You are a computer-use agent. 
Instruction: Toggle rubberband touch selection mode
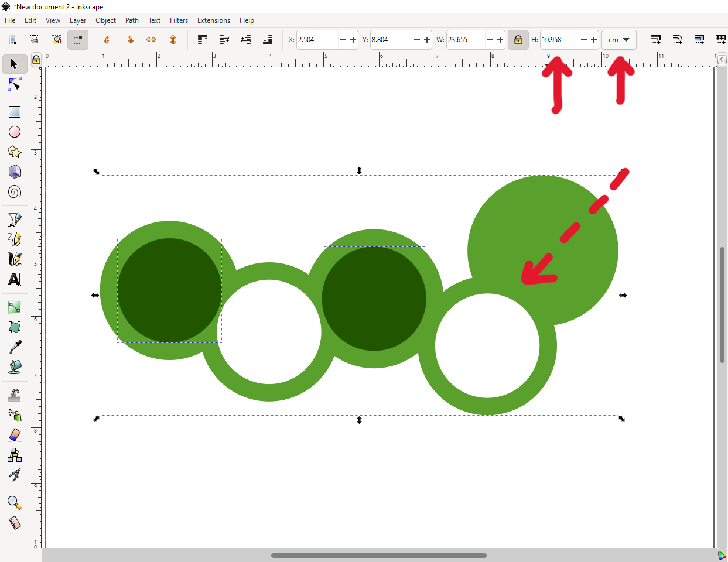(78, 40)
